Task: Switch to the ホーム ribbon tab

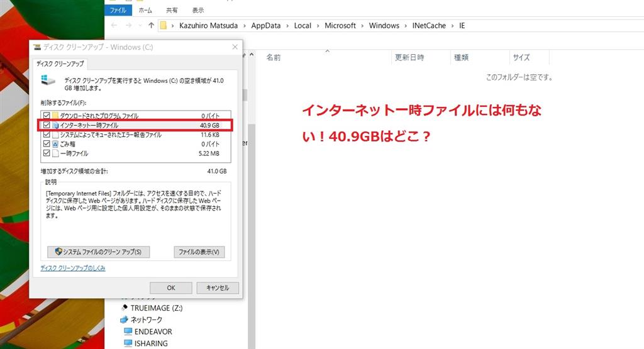Action: (145, 10)
